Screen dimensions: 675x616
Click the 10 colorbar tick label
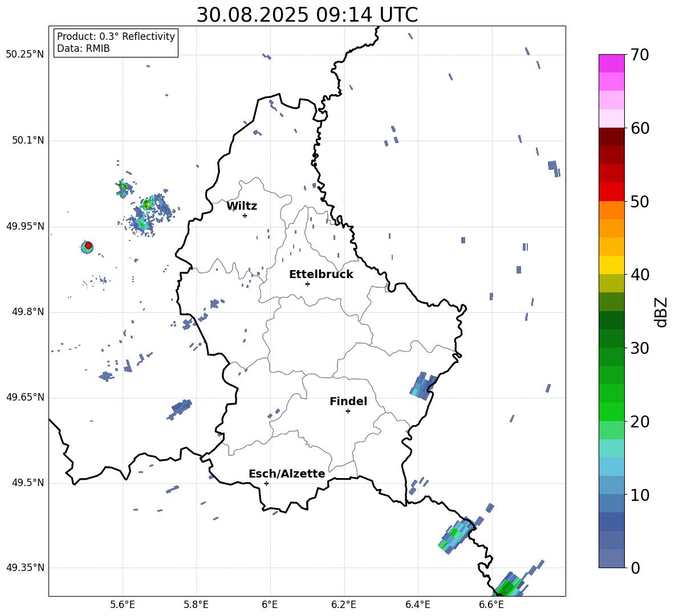point(640,495)
